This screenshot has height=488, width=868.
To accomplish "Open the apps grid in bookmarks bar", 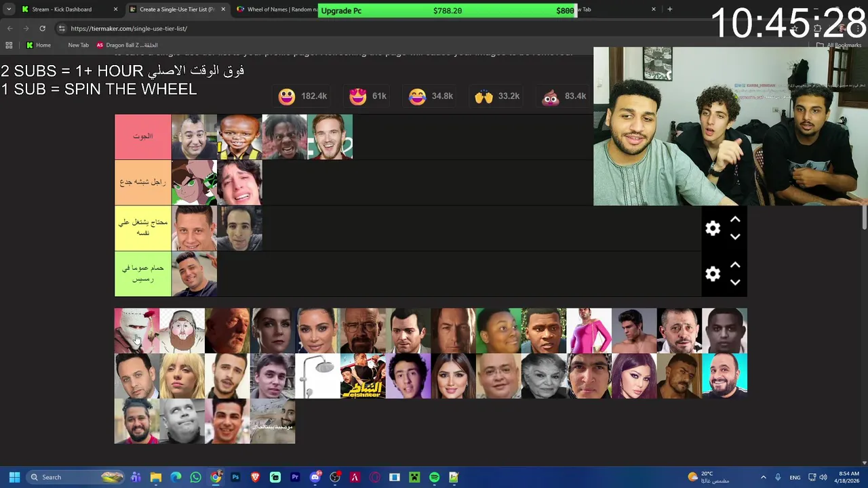I will click(x=9, y=45).
